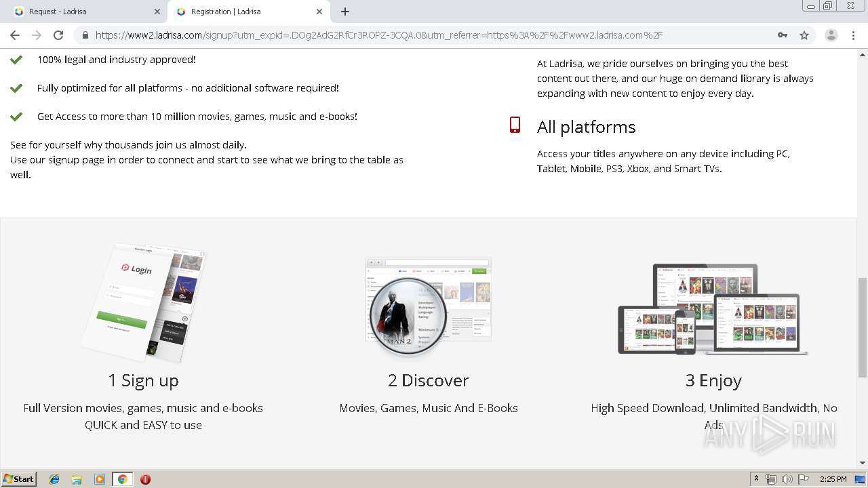868x488 pixels.
Task: Click the '100% legal' green checkmark
Action: click(16, 60)
